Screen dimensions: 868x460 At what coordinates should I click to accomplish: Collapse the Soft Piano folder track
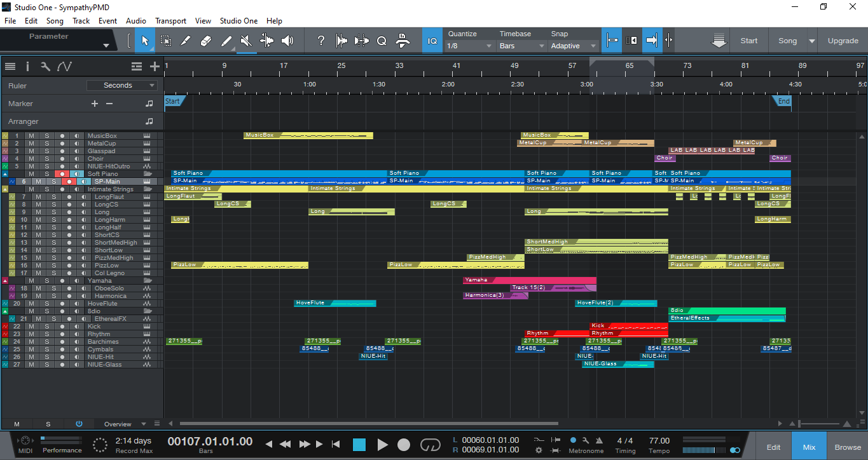click(5, 174)
